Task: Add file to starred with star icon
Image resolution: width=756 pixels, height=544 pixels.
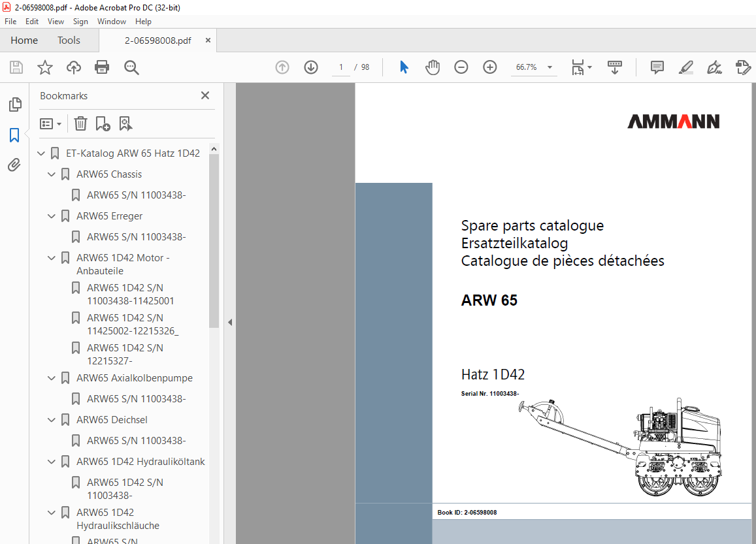Action: point(45,67)
